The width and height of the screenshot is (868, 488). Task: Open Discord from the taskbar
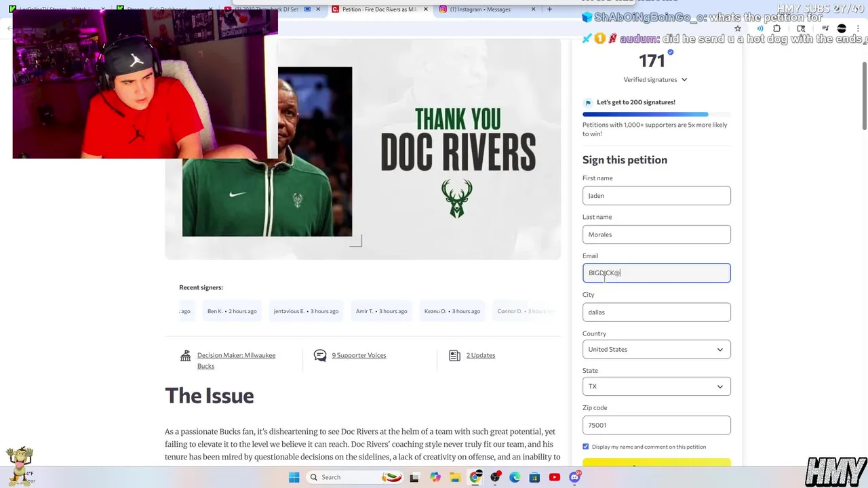pos(574,477)
